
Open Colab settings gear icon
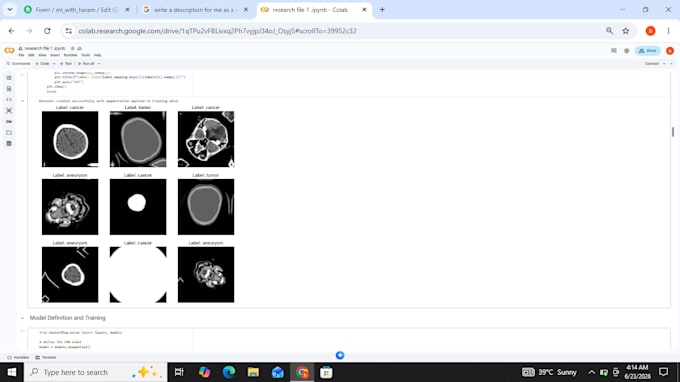coord(627,51)
